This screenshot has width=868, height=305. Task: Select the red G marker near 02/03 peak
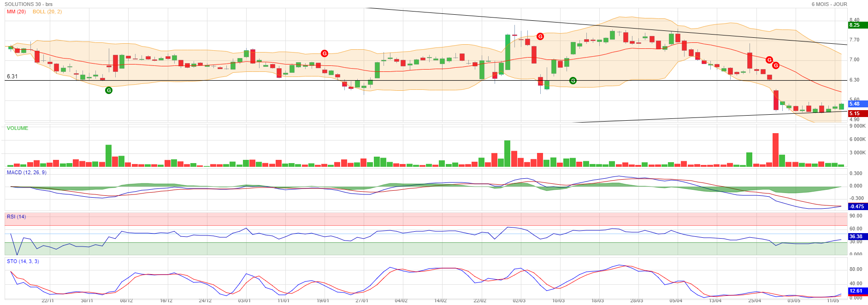[x=540, y=36]
